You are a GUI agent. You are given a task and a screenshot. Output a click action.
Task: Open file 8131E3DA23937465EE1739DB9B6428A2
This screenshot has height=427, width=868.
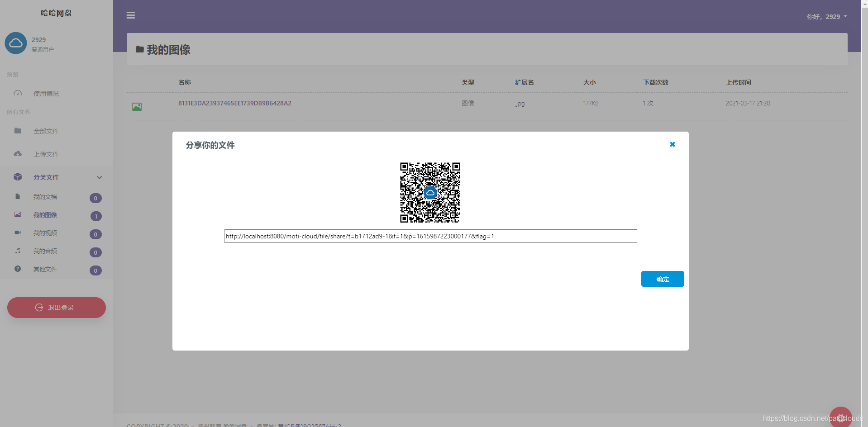235,103
